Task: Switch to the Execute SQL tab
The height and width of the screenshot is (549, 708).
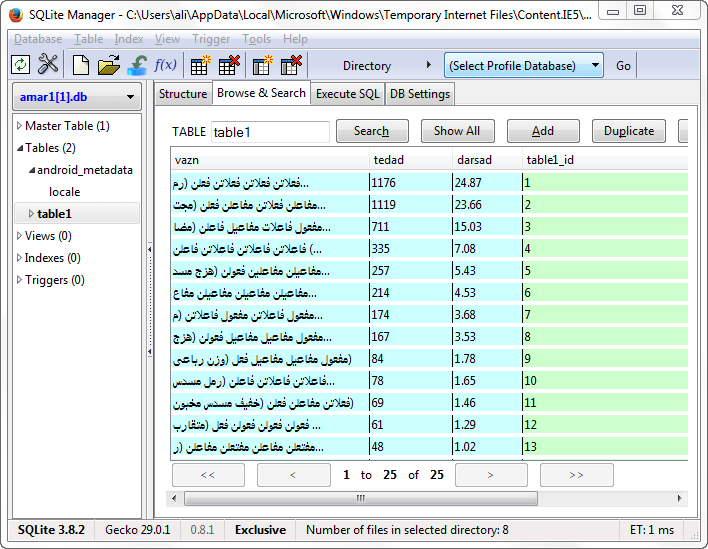Action: (x=348, y=94)
